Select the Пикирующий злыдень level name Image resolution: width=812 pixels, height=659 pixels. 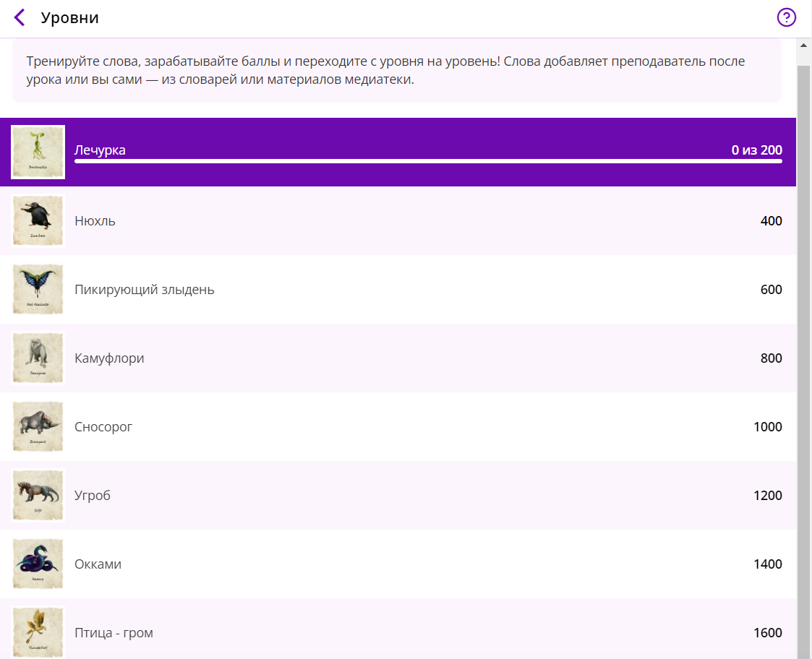pos(145,290)
